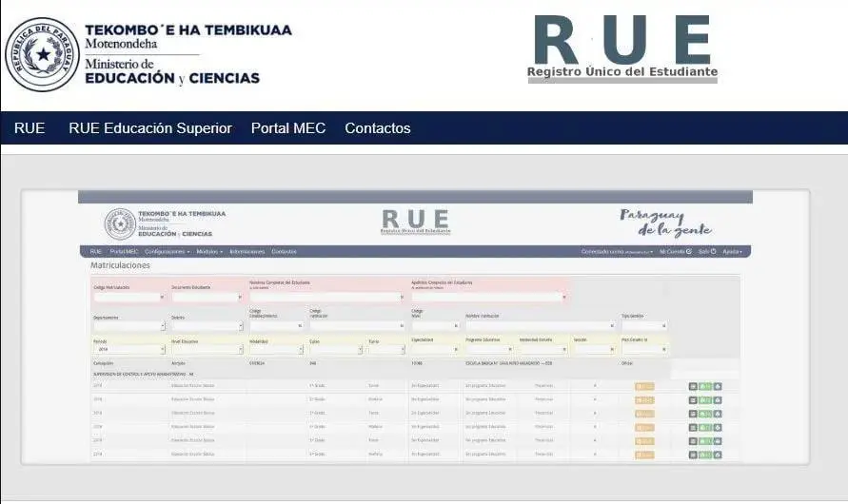Click the large RUE Registro Único del Estudiante logo
Viewport: 848px width, 504px height.
click(622, 48)
